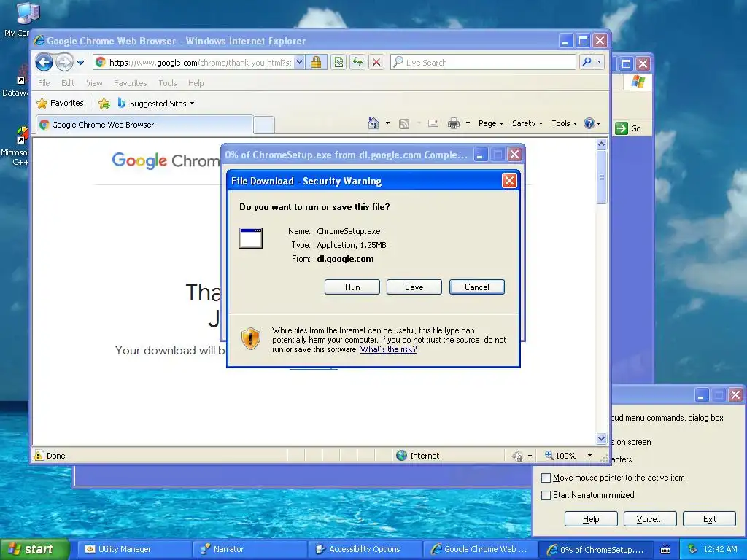Screen dimensions: 747x560
Task: Open the Help menu
Action: 196,83
